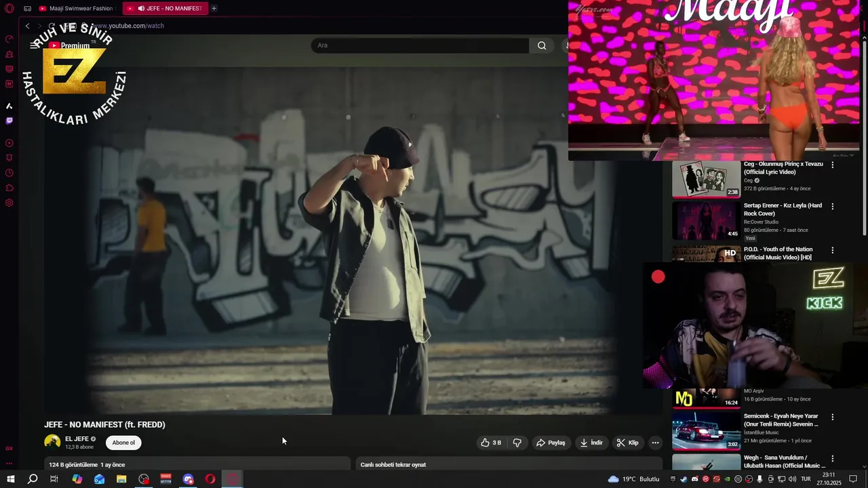Open History clock icon in sidebar
Image resolution: width=868 pixels, height=488 pixels.
(x=9, y=173)
